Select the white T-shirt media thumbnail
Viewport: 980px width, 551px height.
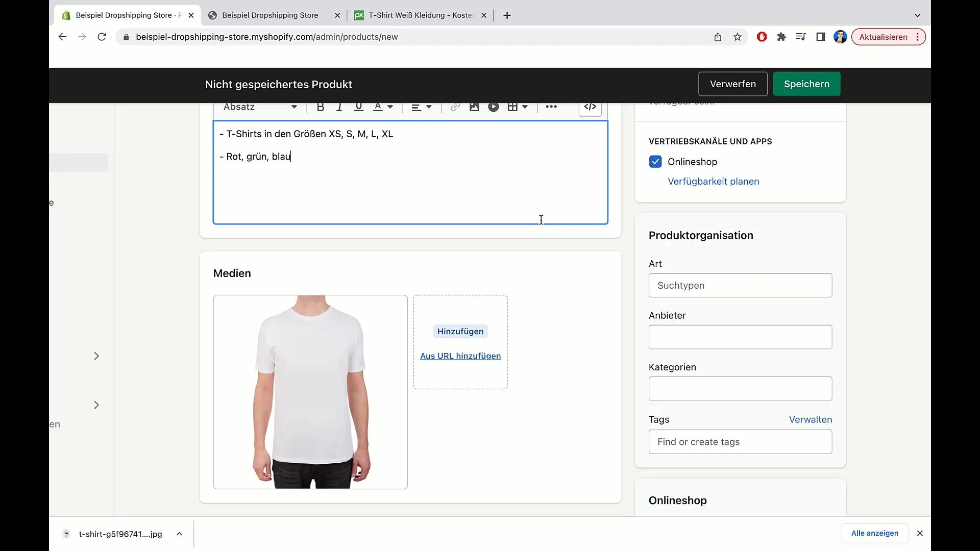point(310,392)
